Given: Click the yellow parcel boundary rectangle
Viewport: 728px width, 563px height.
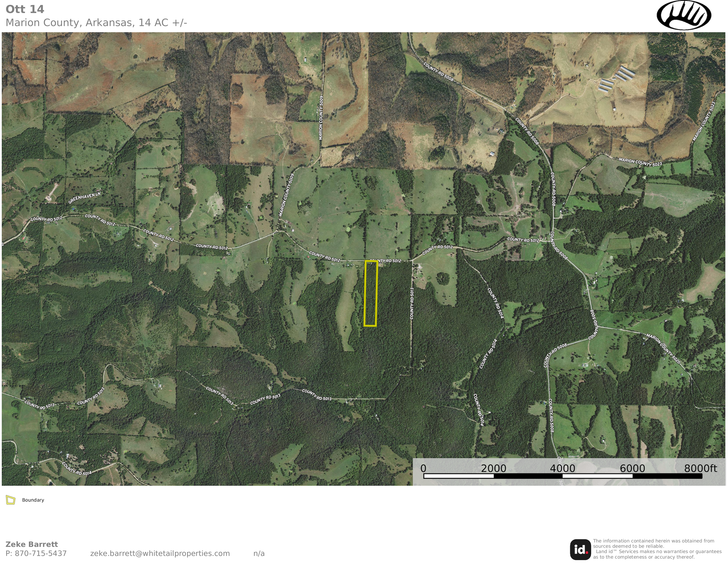Looking at the screenshot, I should tap(371, 294).
